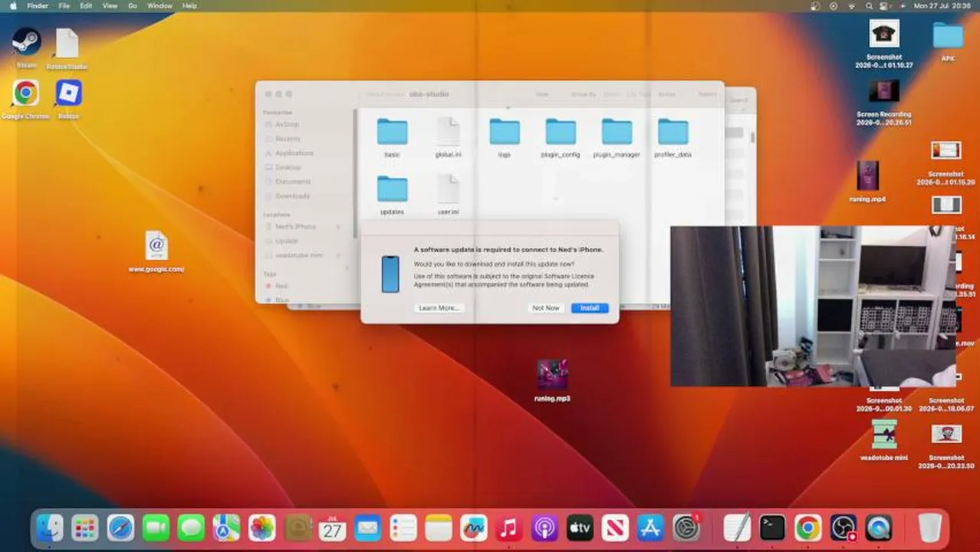Select Downloads in the Finder sidebar

pos(292,196)
